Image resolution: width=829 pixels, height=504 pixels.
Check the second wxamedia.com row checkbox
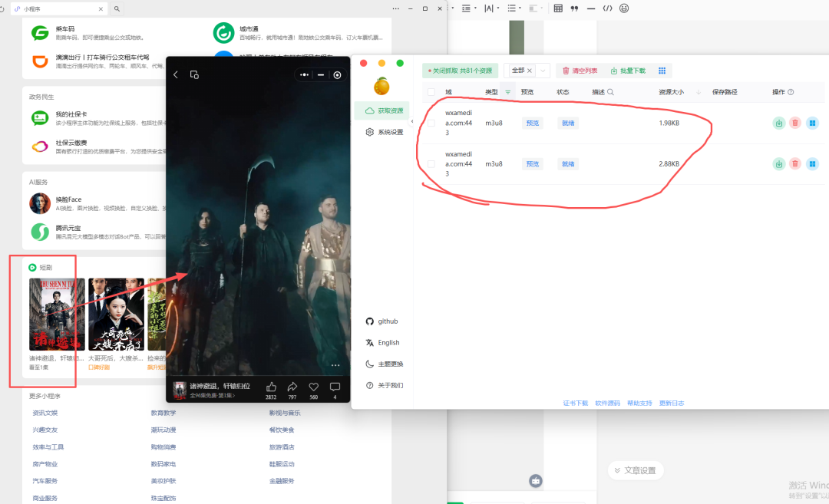click(431, 163)
